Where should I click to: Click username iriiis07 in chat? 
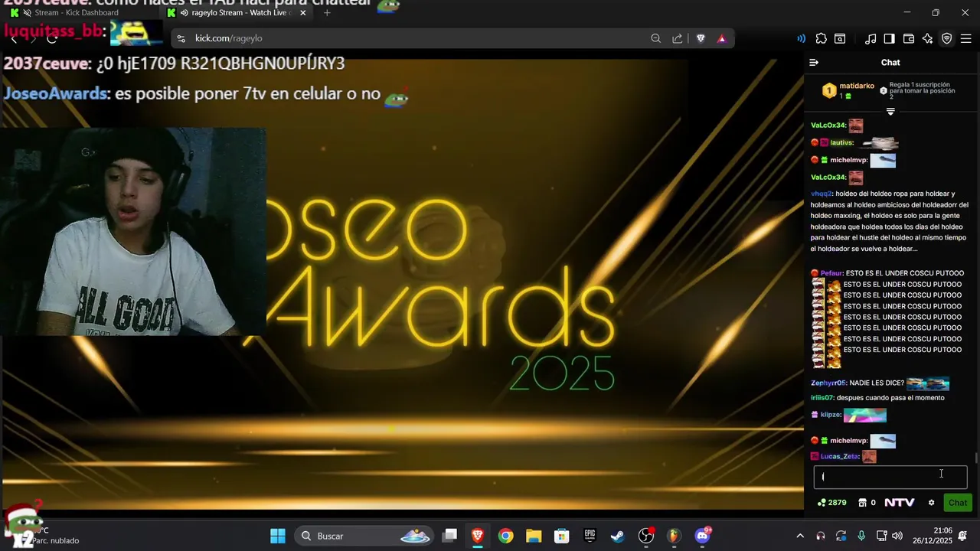click(822, 398)
